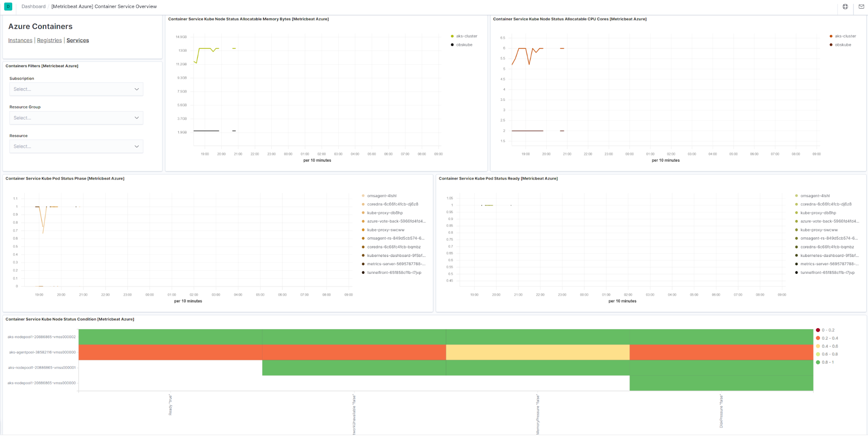This screenshot has height=436, width=868.
Task: Click coredns-6c66fc4fcb-bqmbz color dot in Pod Status Phase legend
Action: [363, 247]
